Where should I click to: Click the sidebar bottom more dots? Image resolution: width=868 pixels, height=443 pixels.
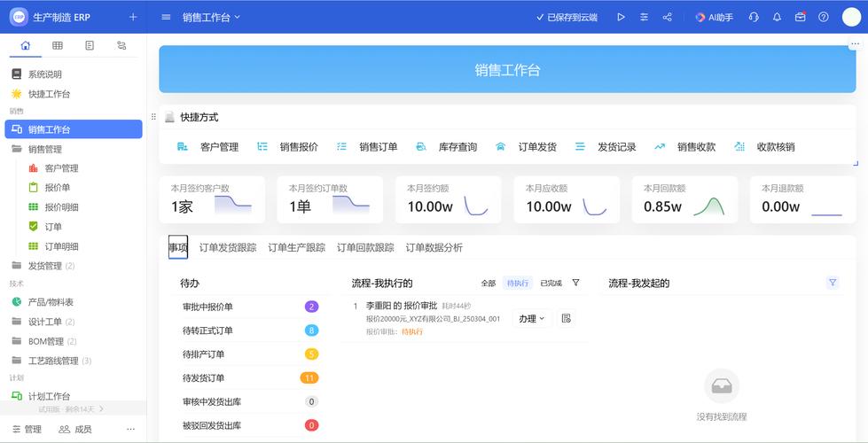130,429
